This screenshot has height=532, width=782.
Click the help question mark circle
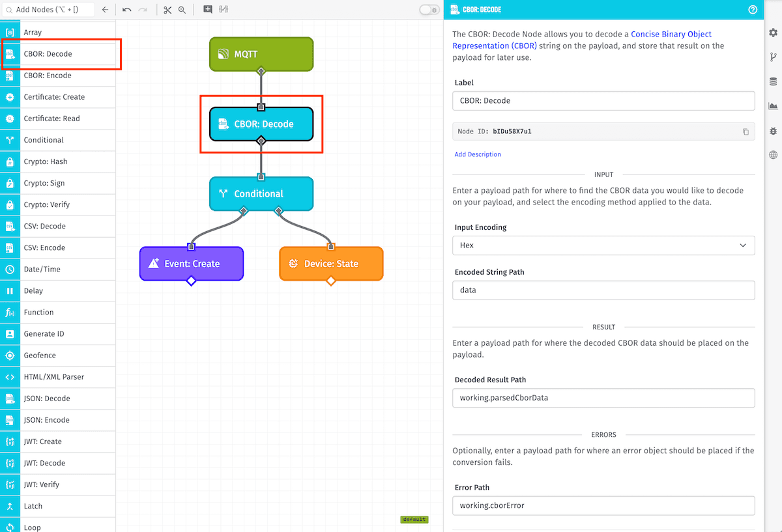click(x=753, y=10)
